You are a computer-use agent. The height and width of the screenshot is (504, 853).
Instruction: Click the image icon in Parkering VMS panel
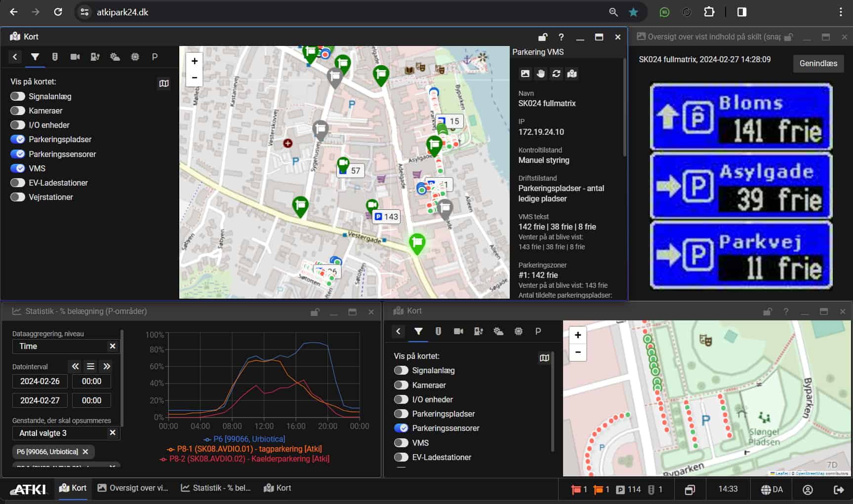tap(525, 74)
